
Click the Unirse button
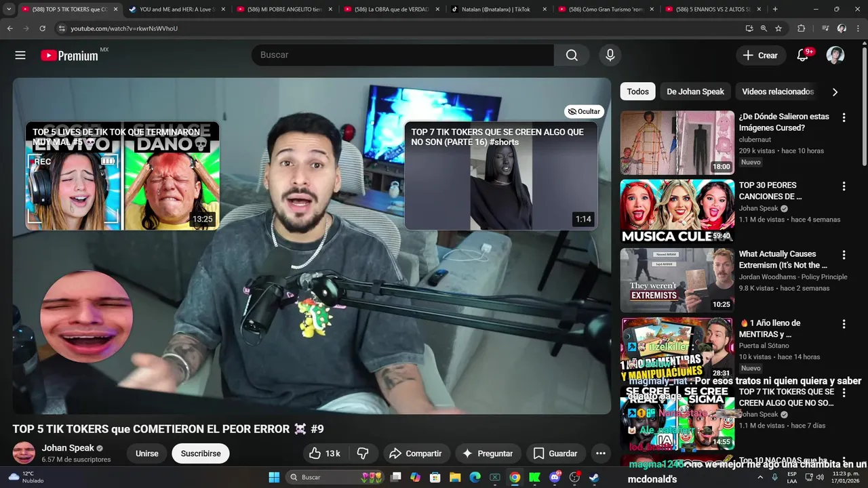coord(146,453)
